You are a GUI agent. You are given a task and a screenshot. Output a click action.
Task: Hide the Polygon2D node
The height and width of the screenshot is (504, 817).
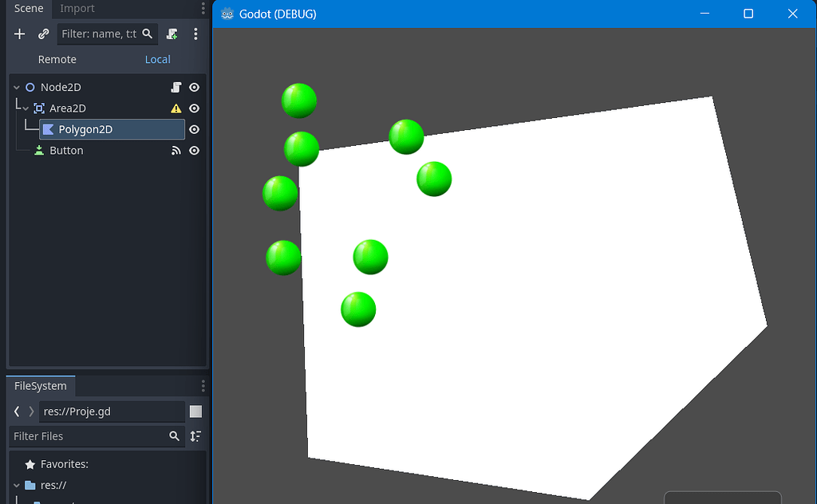click(x=194, y=128)
